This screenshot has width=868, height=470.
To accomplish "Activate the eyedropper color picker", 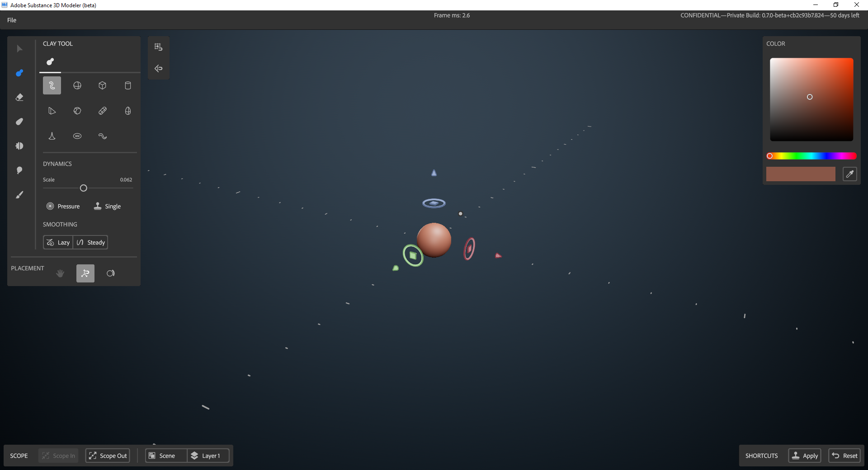I will click(x=850, y=174).
